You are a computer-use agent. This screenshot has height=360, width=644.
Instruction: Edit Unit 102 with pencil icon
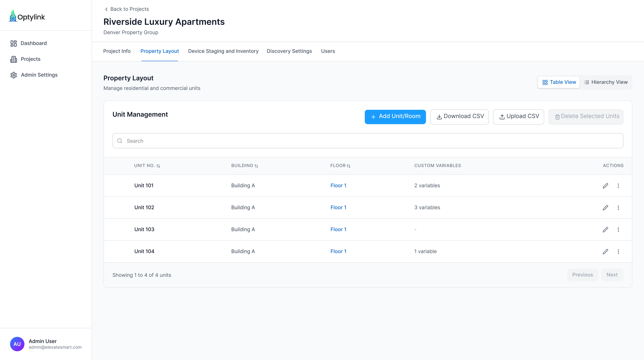tap(605, 208)
